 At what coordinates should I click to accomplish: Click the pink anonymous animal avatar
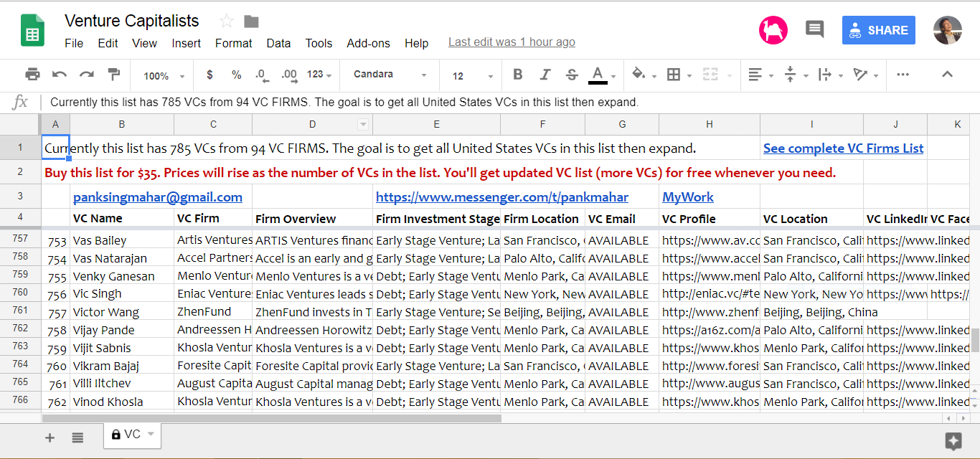tap(773, 30)
